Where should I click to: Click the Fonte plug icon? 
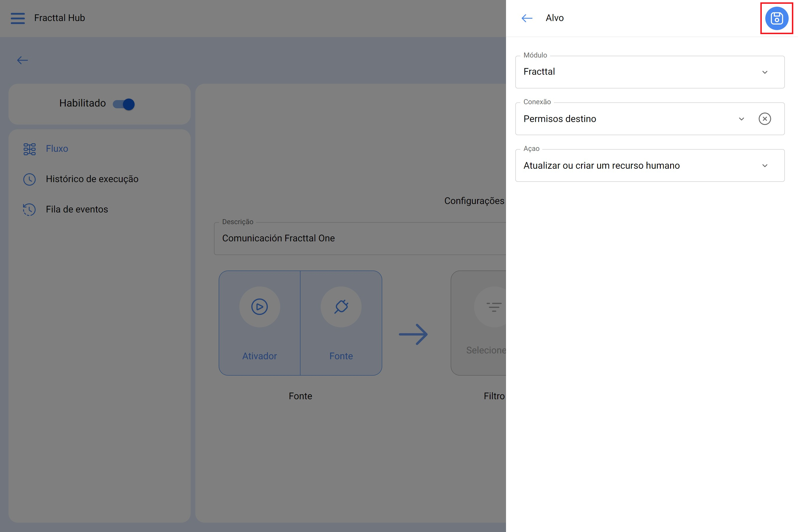point(341,307)
